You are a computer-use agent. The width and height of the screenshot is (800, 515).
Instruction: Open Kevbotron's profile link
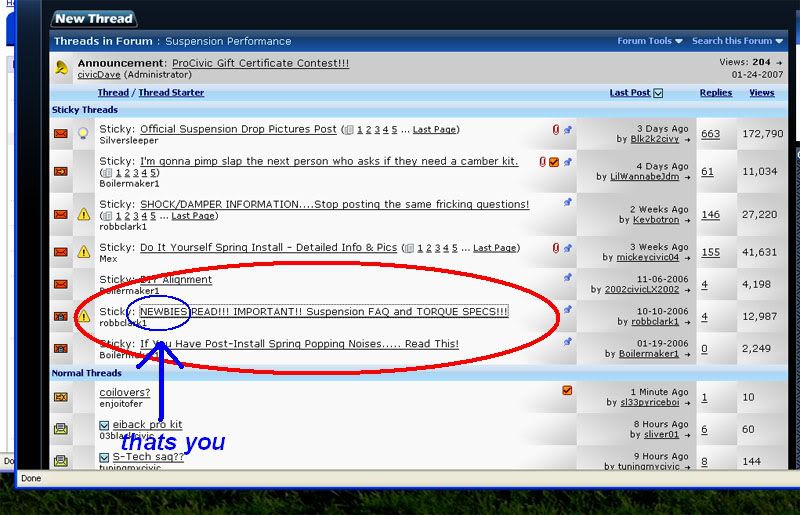(x=656, y=220)
